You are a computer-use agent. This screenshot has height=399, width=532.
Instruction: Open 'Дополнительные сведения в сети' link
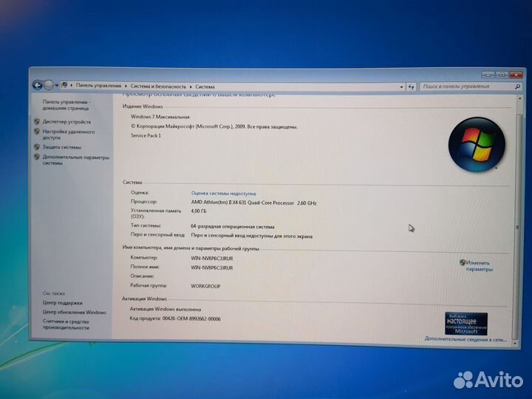coord(465,339)
